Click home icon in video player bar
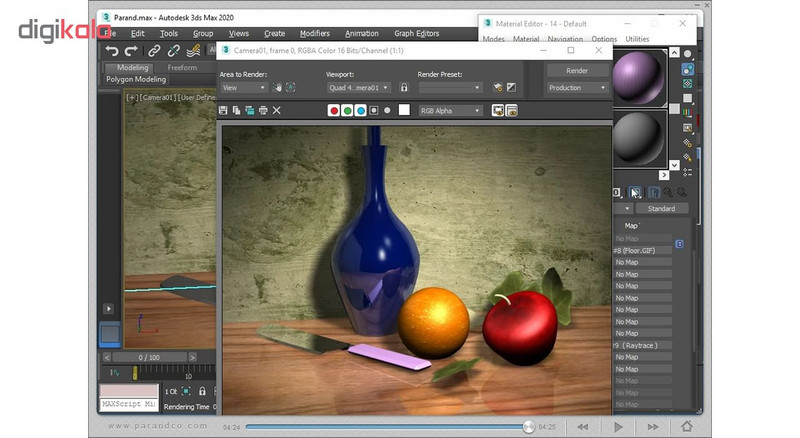The height and width of the screenshot is (438, 800). [x=687, y=426]
